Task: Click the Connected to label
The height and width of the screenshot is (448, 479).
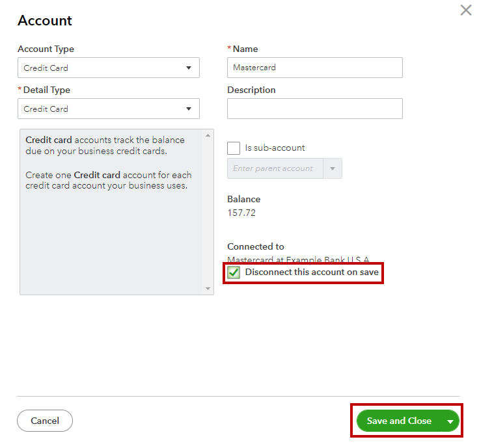Action: [256, 246]
